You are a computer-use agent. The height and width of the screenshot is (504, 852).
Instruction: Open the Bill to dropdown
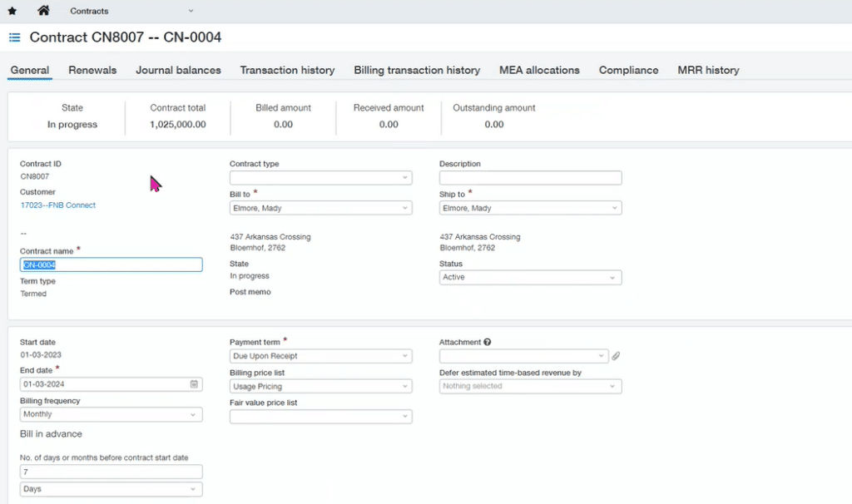click(x=320, y=208)
